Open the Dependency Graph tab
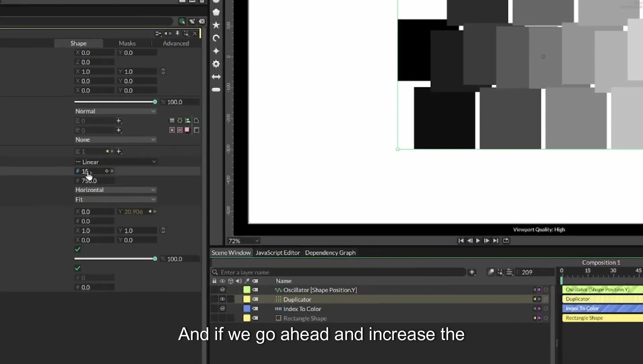The height and width of the screenshot is (364, 643). [x=330, y=253]
